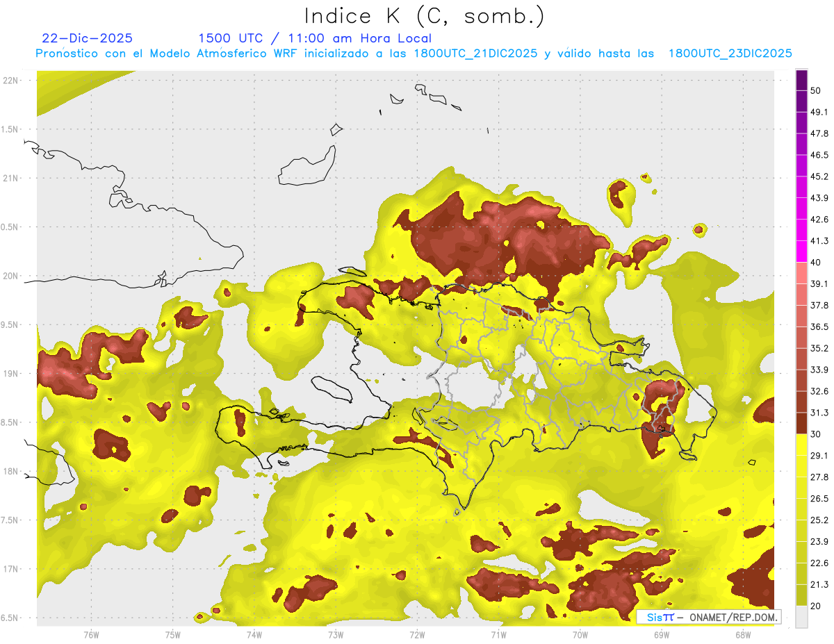The height and width of the screenshot is (644, 834).
Task: Click the '74W' longitude axis label
Action: tap(254, 634)
